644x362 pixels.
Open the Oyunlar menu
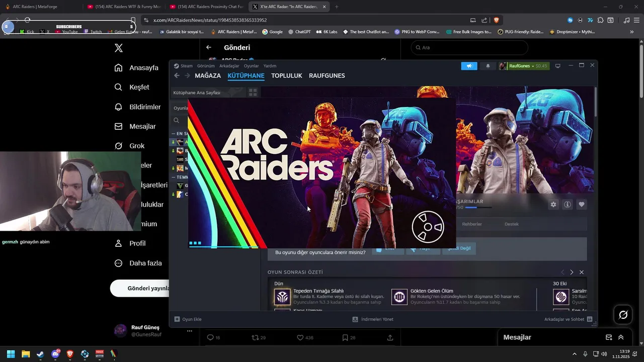[x=251, y=66]
